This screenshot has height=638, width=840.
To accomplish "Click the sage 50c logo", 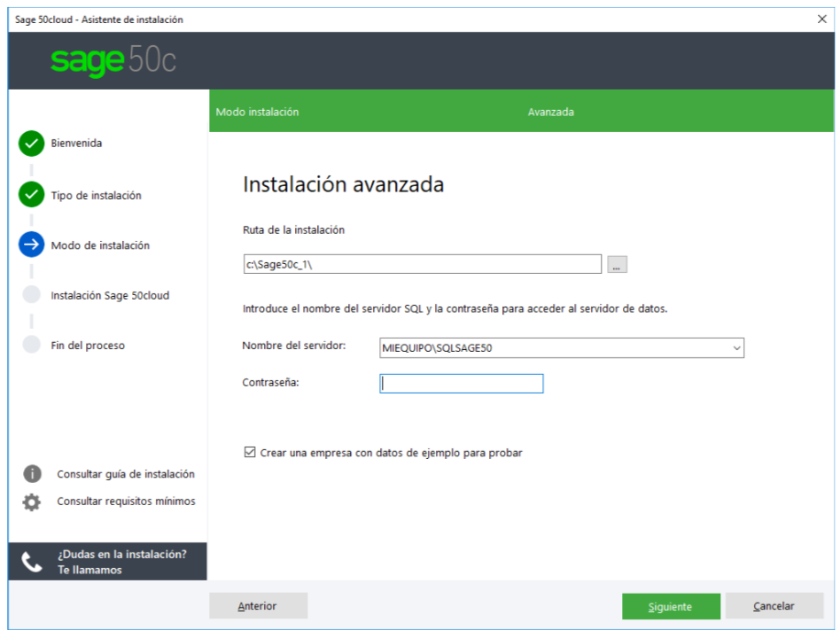I will coord(113,61).
